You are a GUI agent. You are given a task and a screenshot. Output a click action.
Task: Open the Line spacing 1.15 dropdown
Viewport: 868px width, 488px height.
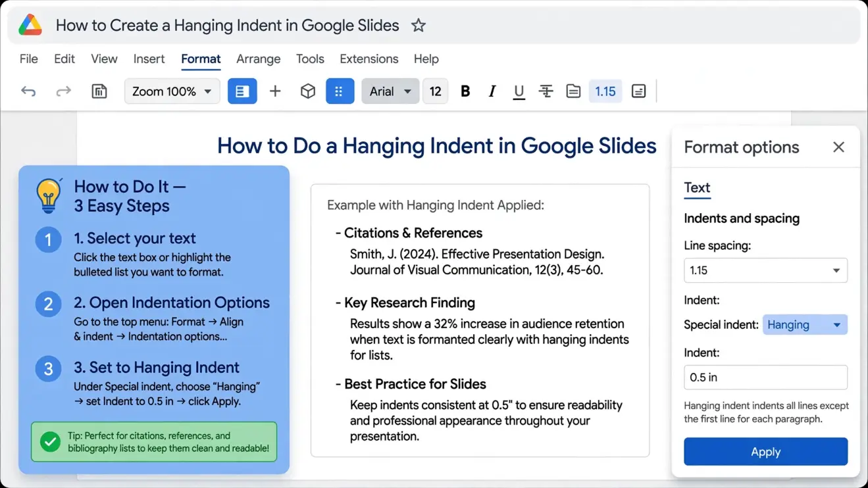point(765,270)
